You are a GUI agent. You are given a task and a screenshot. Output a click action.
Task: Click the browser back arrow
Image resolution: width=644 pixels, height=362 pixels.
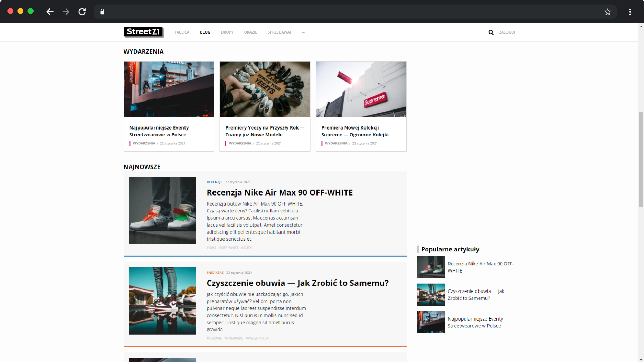pyautogui.click(x=50, y=12)
